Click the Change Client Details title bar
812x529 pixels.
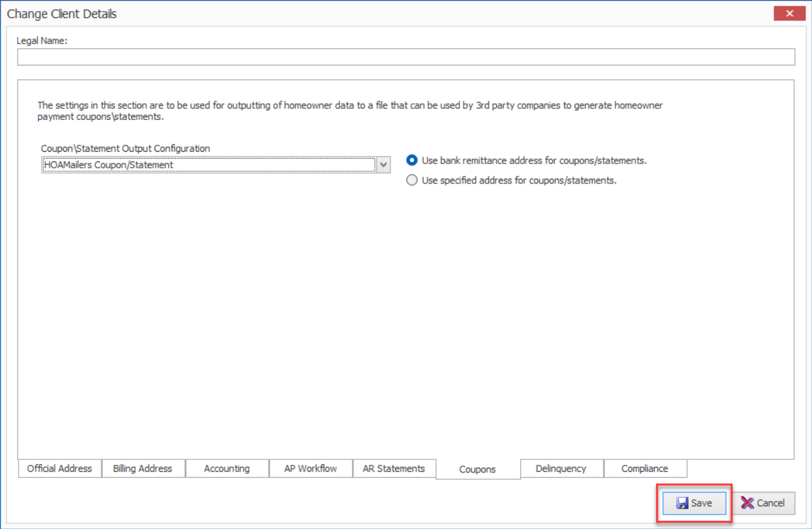coord(388,14)
